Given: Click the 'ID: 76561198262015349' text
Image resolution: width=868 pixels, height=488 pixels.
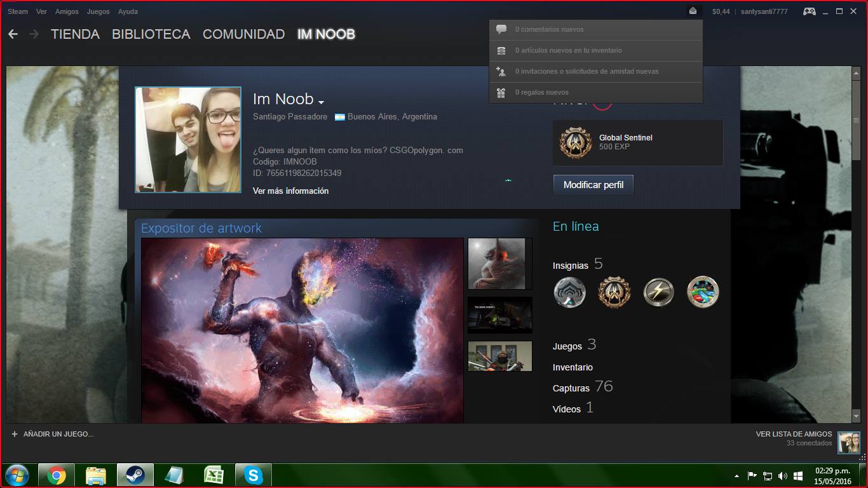Looking at the screenshot, I should coord(297,173).
